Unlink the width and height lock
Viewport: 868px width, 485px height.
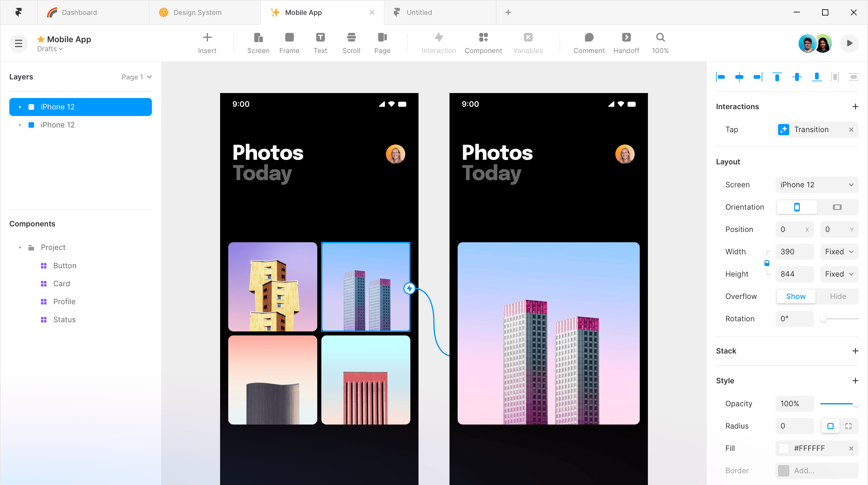(767, 263)
